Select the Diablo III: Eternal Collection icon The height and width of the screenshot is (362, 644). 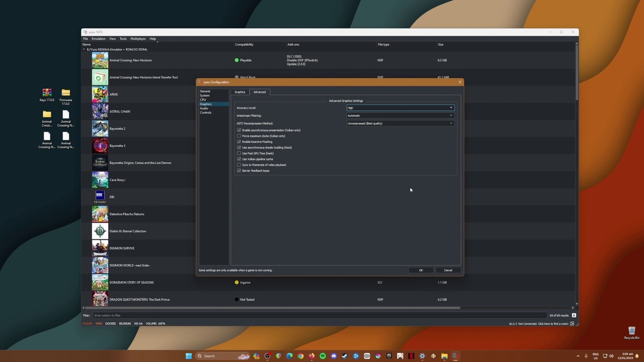tap(100, 231)
